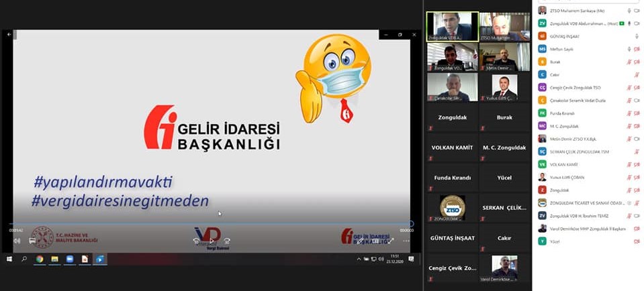Select the VOLKAN KAMİT gallery tile
Screen dimensions: 644x291
point(452,148)
